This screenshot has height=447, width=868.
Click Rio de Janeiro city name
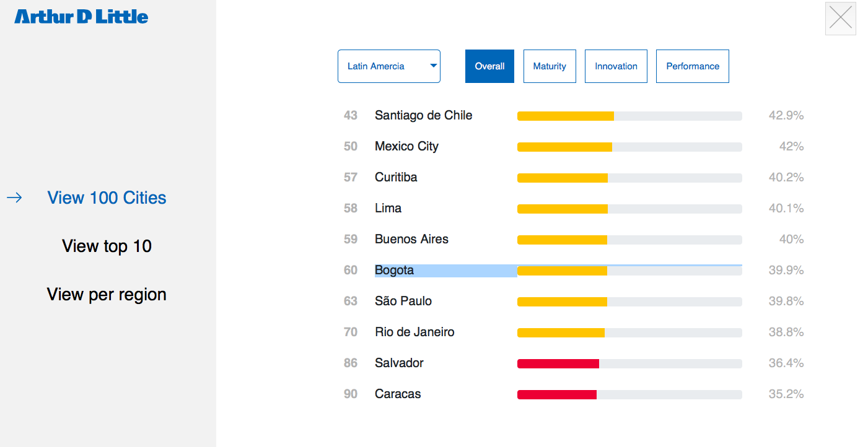tap(414, 332)
